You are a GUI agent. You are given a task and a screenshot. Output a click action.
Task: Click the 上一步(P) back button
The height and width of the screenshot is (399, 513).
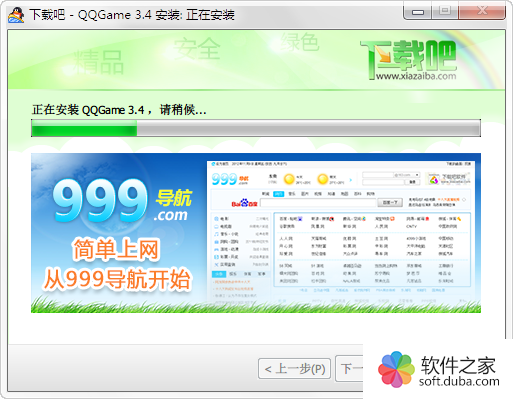294,369
